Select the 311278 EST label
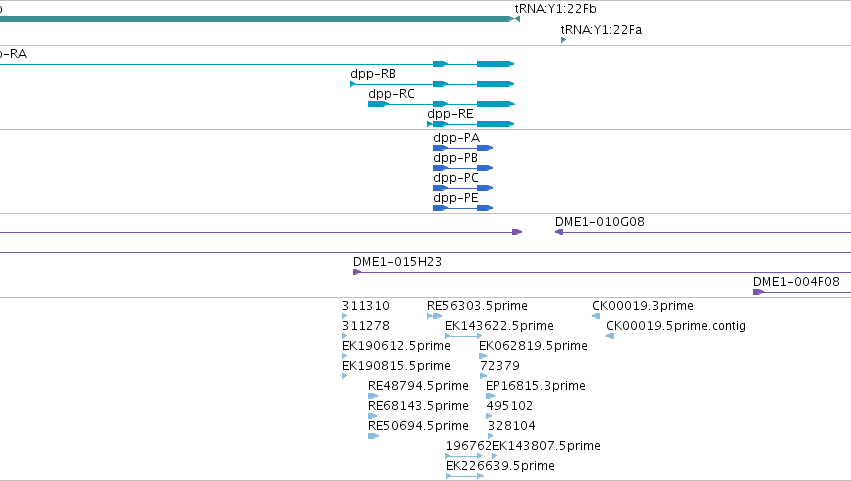The width and height of the screenshot is (851, 481). pos(366,326)
